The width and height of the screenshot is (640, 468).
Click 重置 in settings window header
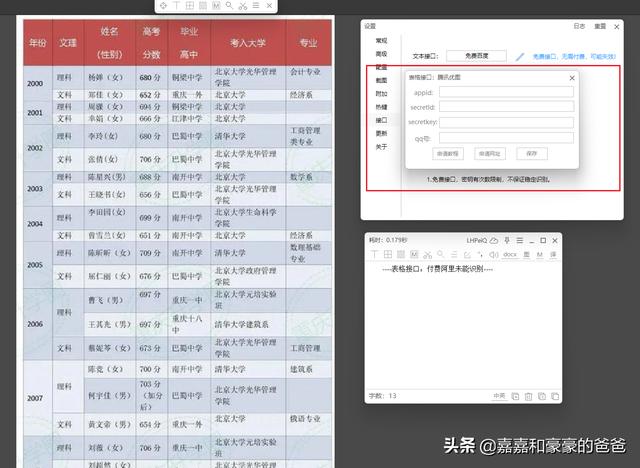(x=600, y=26)
